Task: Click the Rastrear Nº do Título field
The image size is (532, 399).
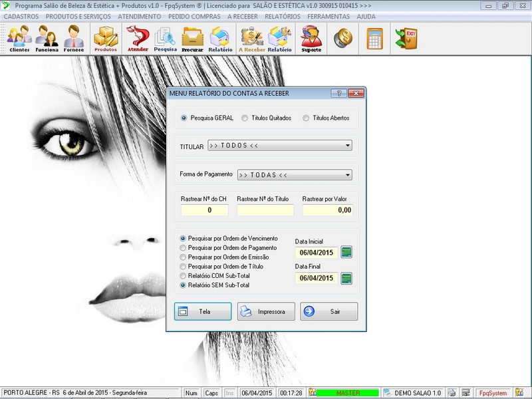Action: (x=265, y=210)
